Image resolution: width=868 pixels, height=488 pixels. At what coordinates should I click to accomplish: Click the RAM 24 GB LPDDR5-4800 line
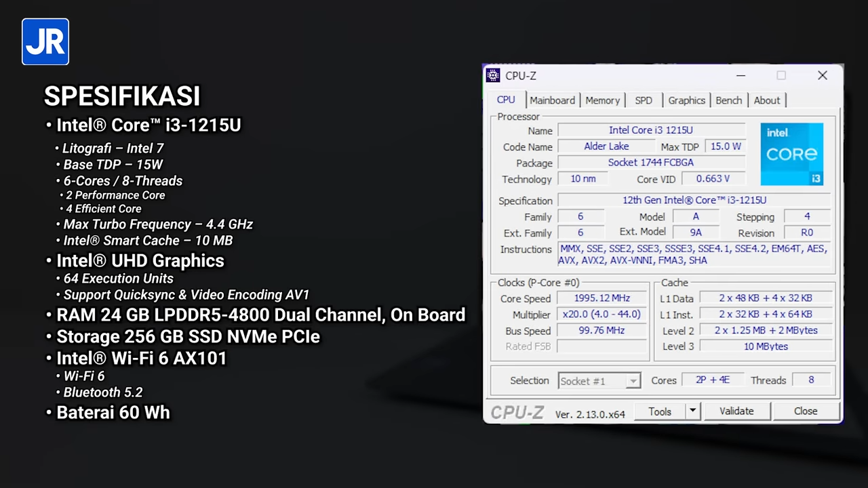(x=260, y=315)
